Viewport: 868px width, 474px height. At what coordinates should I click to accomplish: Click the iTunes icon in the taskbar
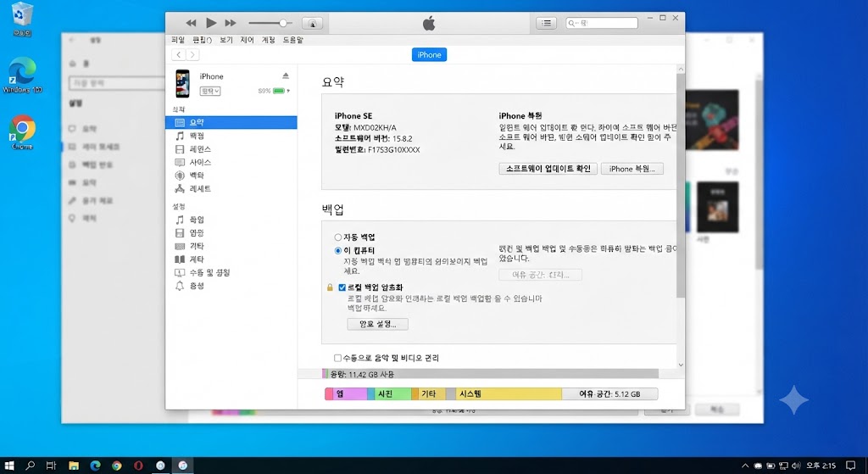pyautogui.click(x=182, y=466)
